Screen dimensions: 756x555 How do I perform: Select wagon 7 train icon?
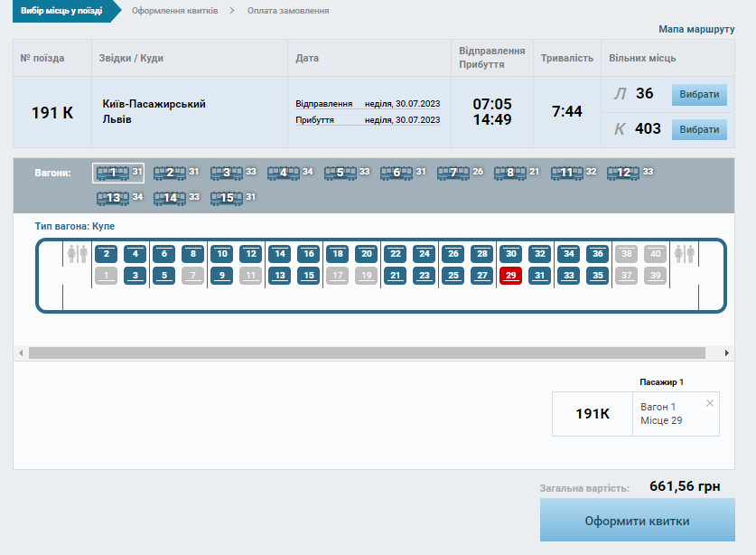point(453,173)
